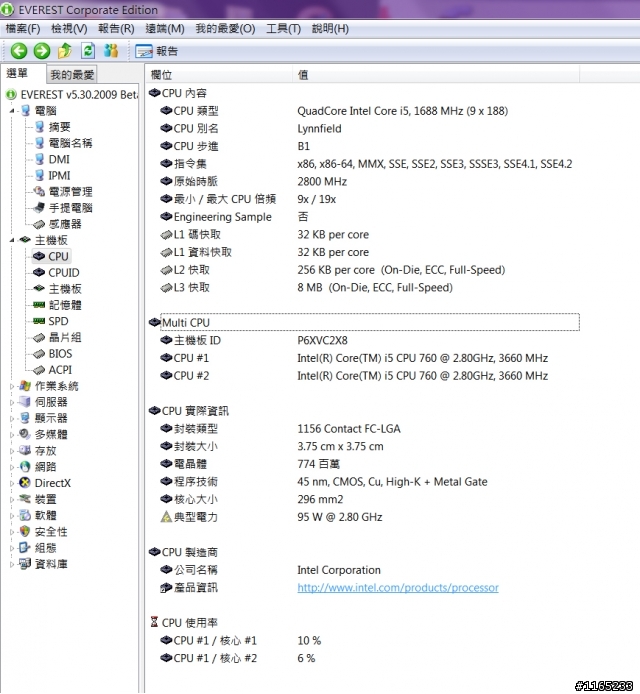Select 記憶體 in the tree
The height and width of the screenshot is (694, 640).
(65, 305)
